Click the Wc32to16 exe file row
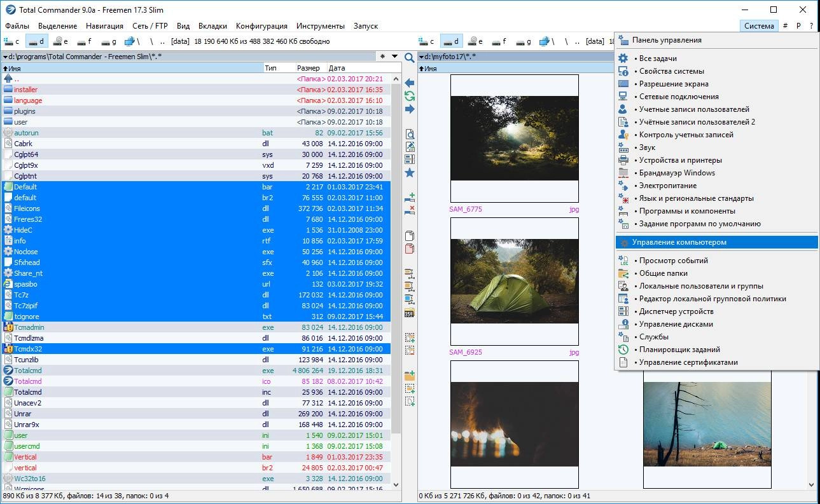 [196, 479]
